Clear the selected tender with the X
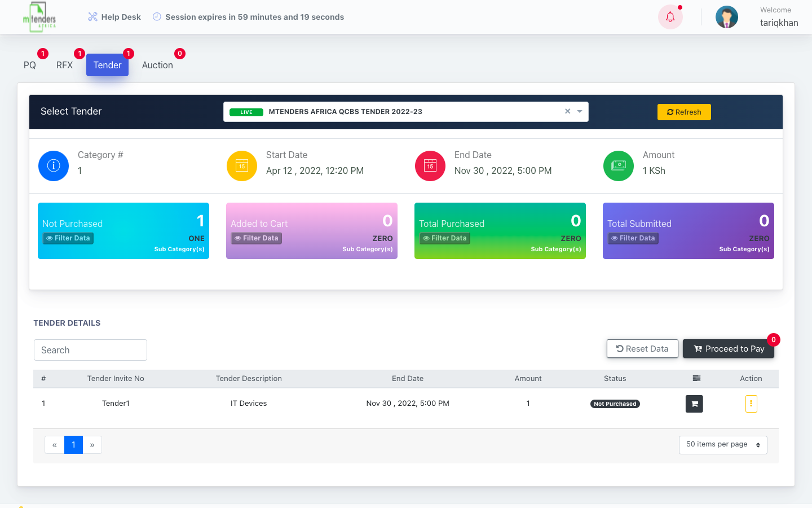This screenshot has height=508, width=812. 568,111
